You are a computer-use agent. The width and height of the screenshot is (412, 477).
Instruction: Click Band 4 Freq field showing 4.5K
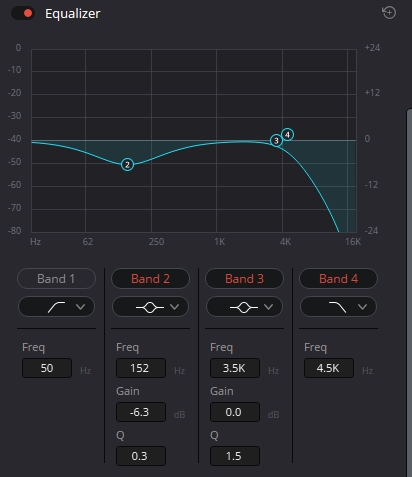tap(329, 368)
